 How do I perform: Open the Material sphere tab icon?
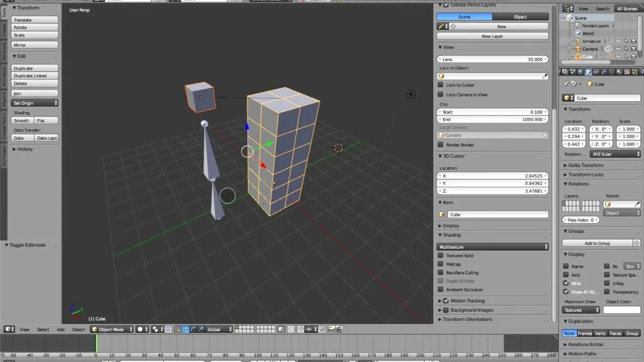coord(619,72)
